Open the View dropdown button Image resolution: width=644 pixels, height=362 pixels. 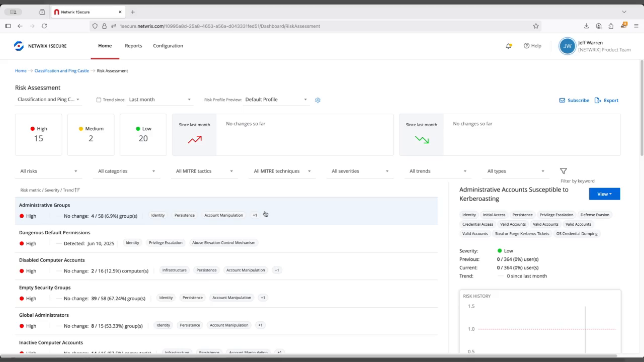604,194
